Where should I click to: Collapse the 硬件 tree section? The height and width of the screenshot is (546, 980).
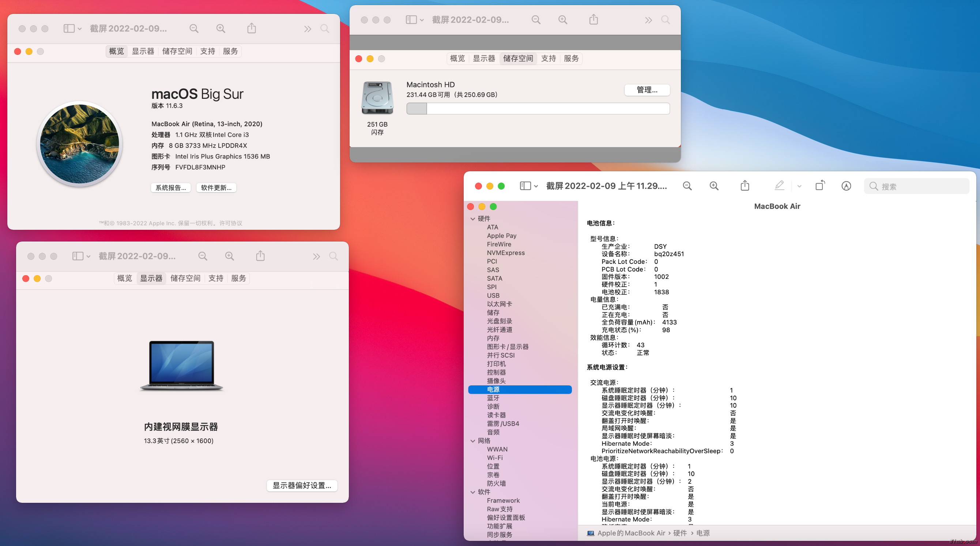(x=473, y=218)
